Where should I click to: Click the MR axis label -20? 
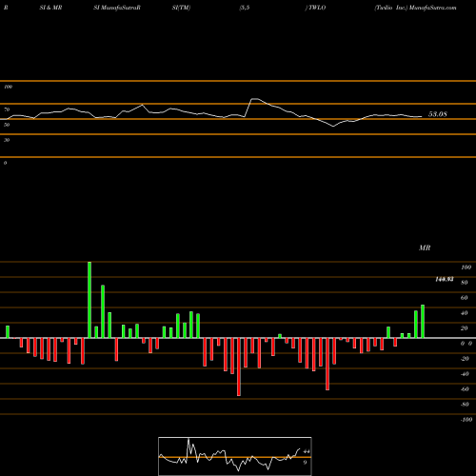[465, 359]
